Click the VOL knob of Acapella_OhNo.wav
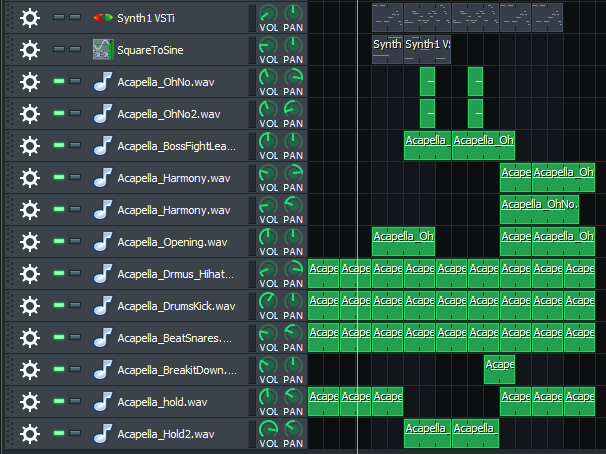 268,78
